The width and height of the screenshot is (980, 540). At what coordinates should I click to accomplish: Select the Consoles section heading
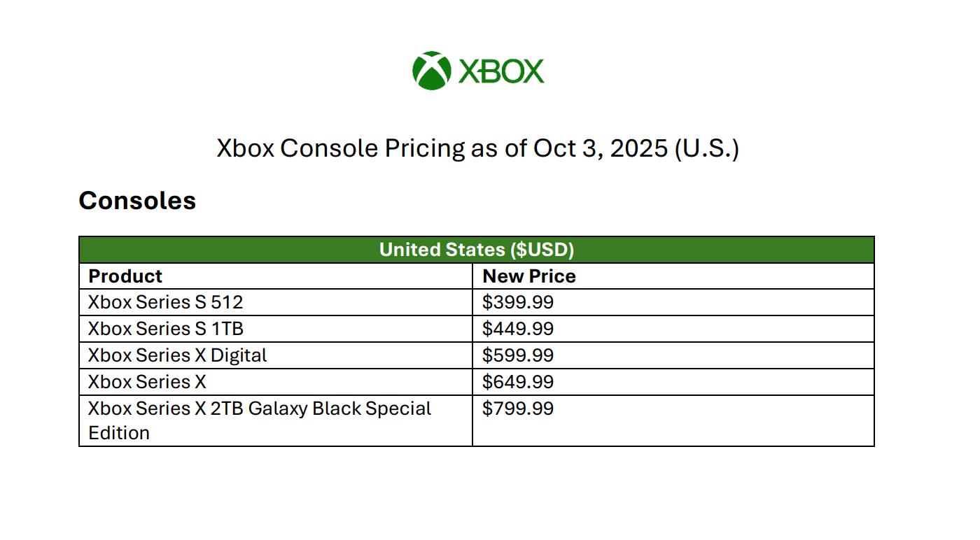pos(137,201)
